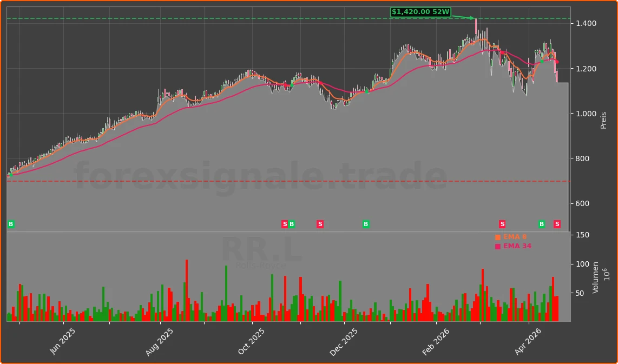Screen dimensions: 618x364
Task: Click the Feb 2026 date axis label
Action: click(x=435, y=341)
